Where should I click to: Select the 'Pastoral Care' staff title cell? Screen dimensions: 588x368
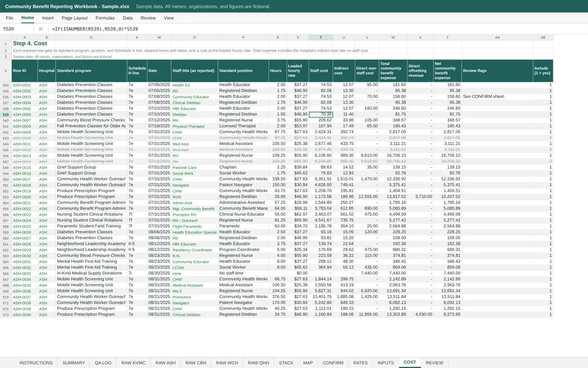click(194, 168)
